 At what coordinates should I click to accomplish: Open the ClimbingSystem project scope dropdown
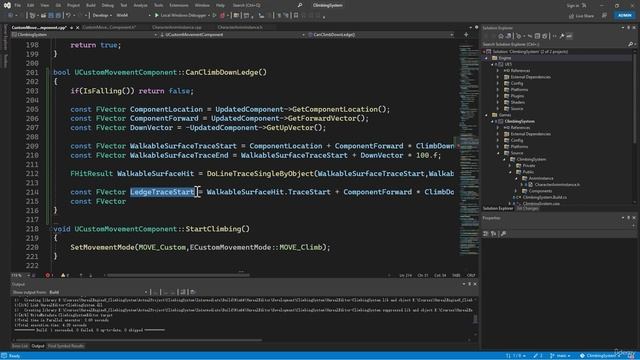85,35
